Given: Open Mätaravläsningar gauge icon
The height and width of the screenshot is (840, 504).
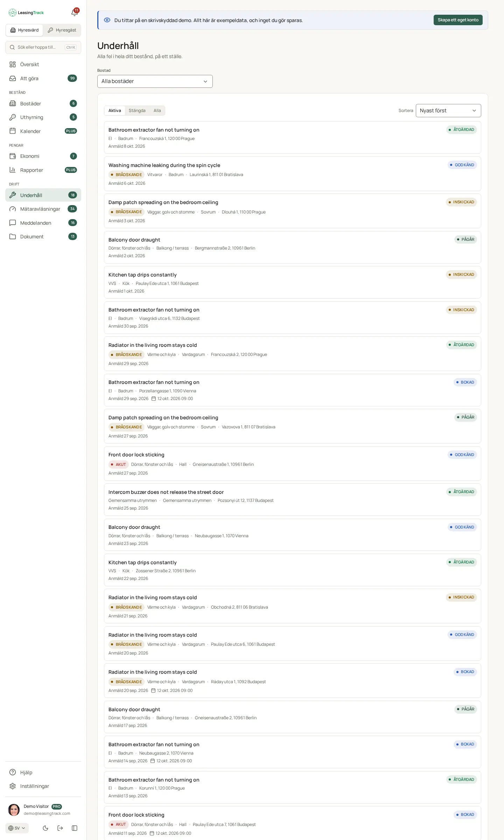Looking at the screenshot, I should (x=13, y=209).
